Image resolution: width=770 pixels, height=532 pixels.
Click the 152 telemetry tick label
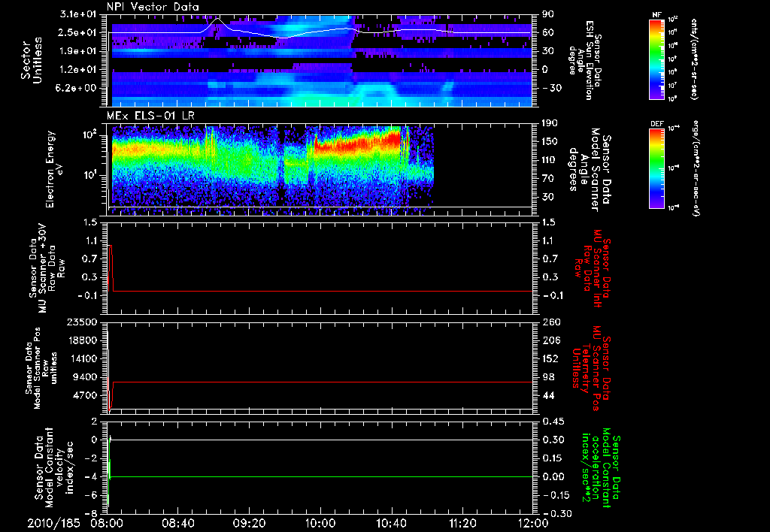(x=551, y=359)
